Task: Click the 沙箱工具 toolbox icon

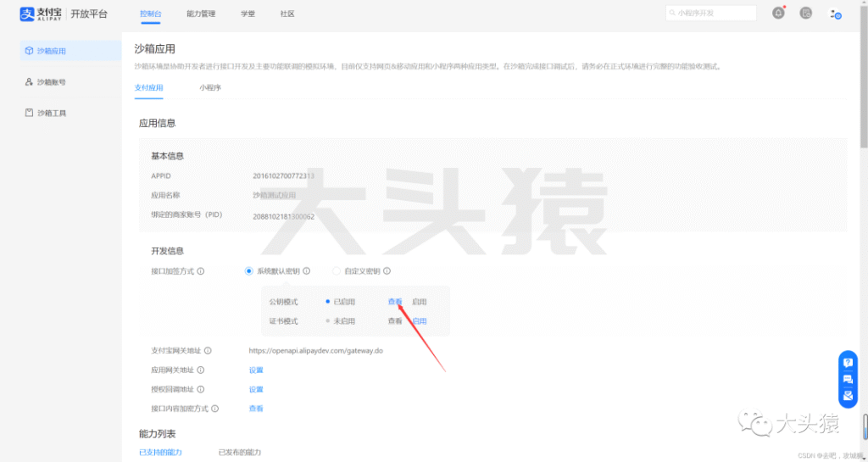Action: 29,113
